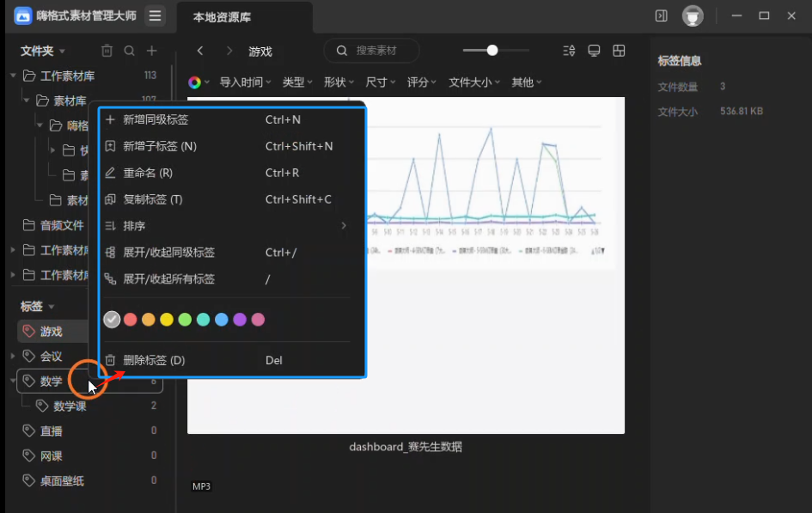Pick the orange tag color swatch

[x=149, y=320]
